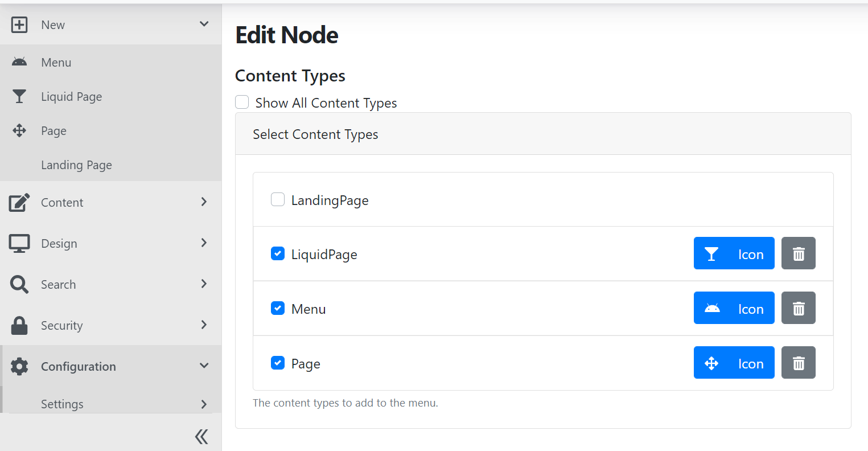The height and width of the screenshot is (451, 868).
Task: Collapse the sidebar with the double-chevron
Action: pyautogui.click(x=201, y=436)
